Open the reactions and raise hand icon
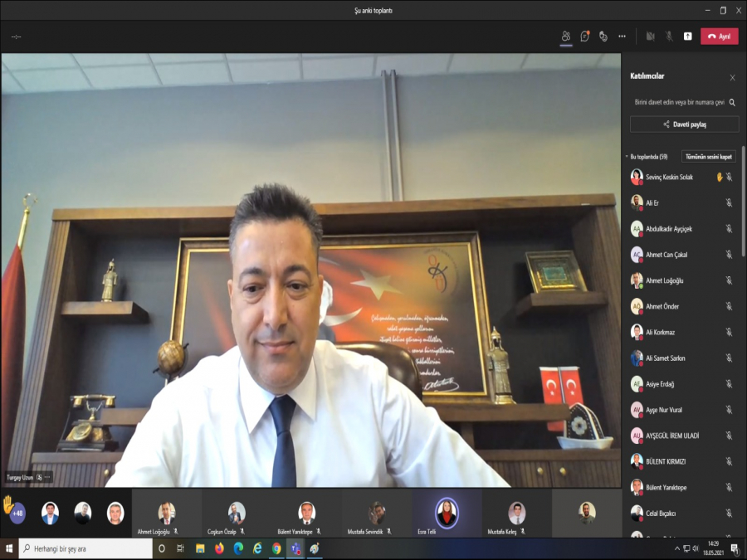The width and height of the screenshot is (747, 560). tap(603, 37)
